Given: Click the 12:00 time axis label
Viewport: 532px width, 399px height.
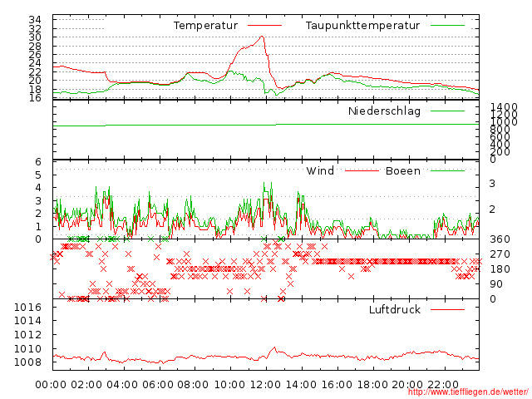Looking at the screenshot, I should point(265,385).
